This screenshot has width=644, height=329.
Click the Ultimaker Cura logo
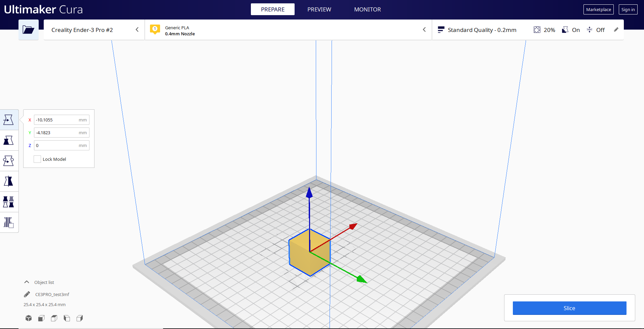coord(43,9)
